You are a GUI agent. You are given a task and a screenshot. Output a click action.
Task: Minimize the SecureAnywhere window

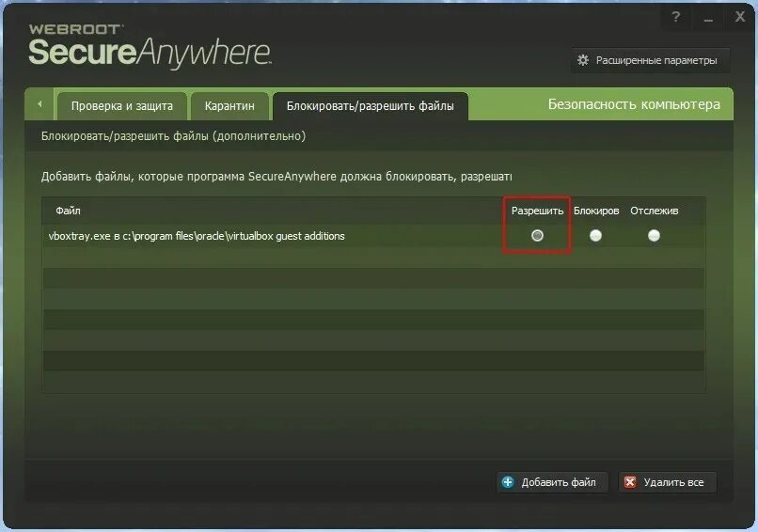[708, 18]
